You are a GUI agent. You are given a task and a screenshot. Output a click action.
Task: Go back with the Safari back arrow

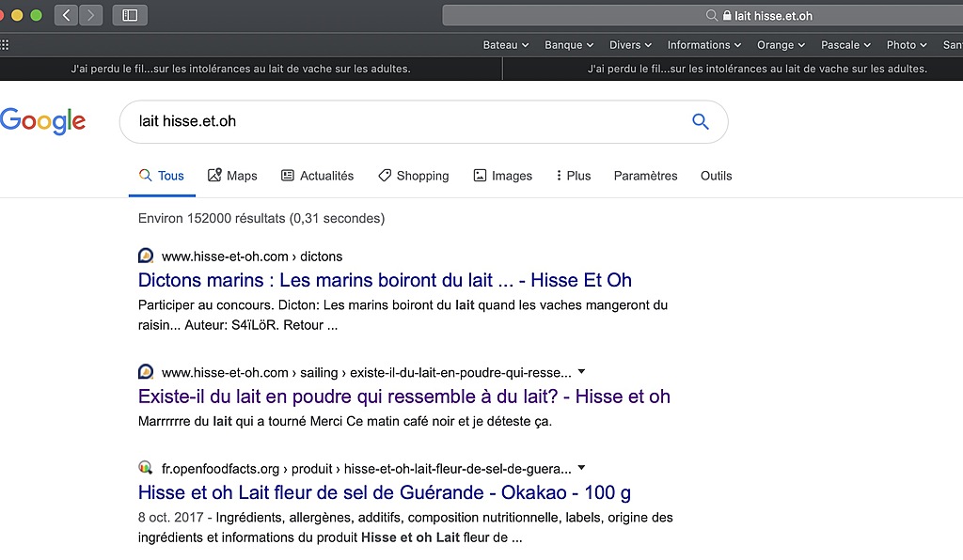(x=67, y=15)
